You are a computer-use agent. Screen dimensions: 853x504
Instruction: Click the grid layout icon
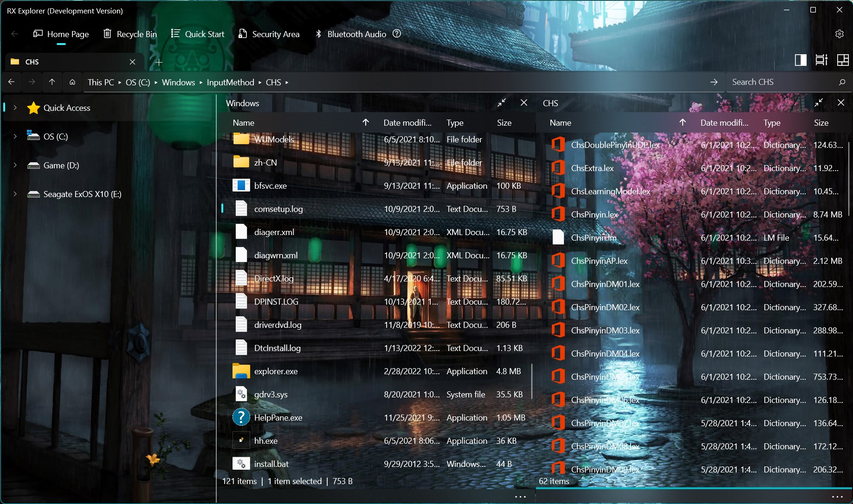tap(843, 60)
